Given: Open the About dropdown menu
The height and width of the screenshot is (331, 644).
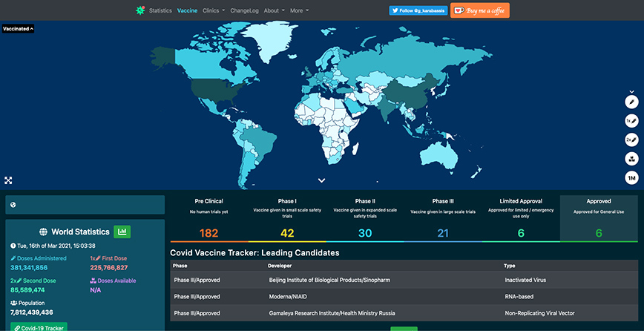Looking at the screenshot, I should [274, 10].
